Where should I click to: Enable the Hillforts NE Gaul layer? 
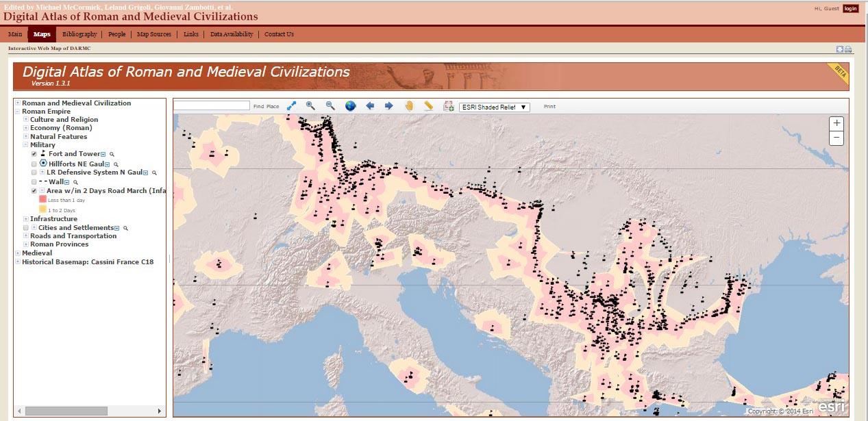(34, 164)
